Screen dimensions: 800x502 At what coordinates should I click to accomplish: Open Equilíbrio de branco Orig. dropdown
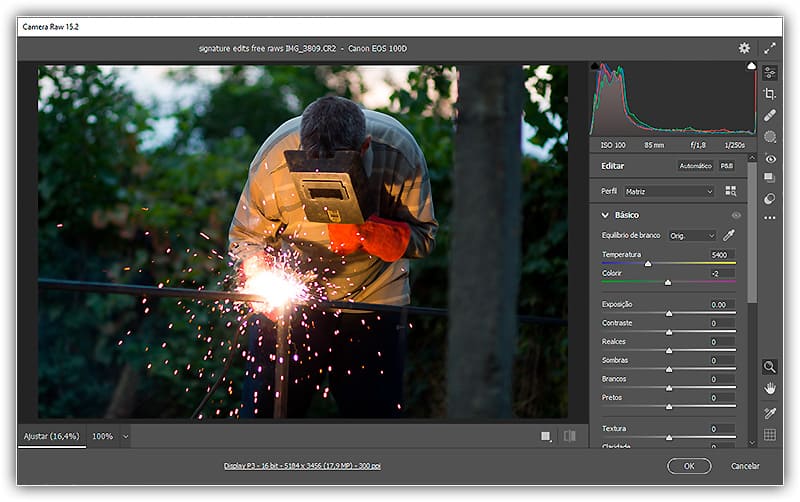pos(692,236)
